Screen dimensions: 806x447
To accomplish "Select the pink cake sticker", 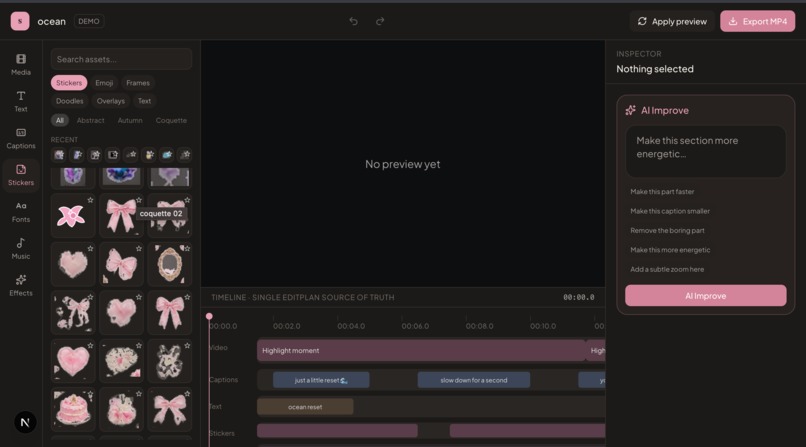I will coord(73,409).
